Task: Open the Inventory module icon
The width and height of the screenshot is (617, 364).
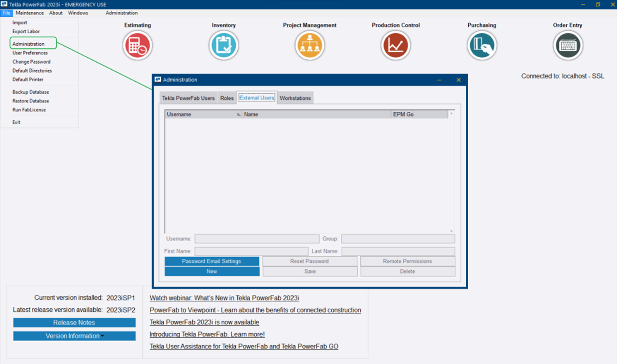Action: click(x=224, y=45)
